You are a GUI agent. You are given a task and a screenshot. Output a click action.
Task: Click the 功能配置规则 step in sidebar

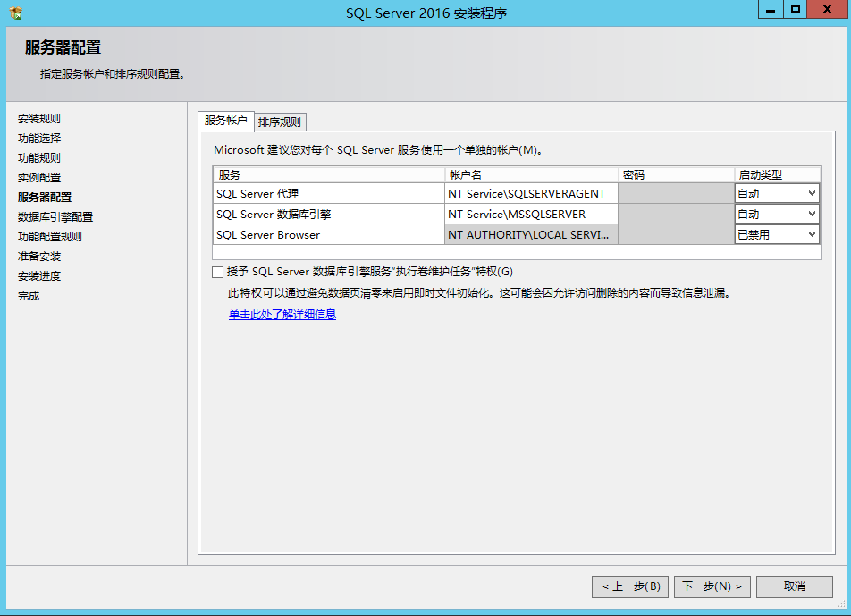click(50, 237)
